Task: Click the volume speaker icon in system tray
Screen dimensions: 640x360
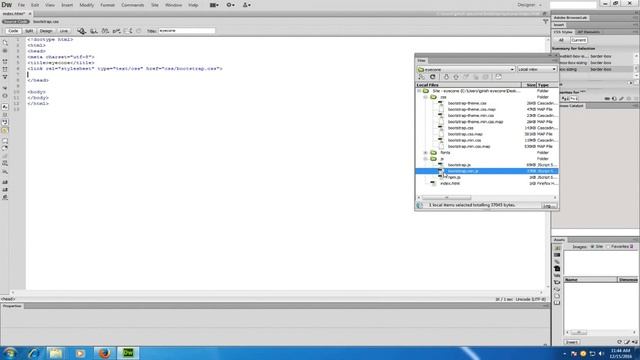Action: [x=601, y=353]
